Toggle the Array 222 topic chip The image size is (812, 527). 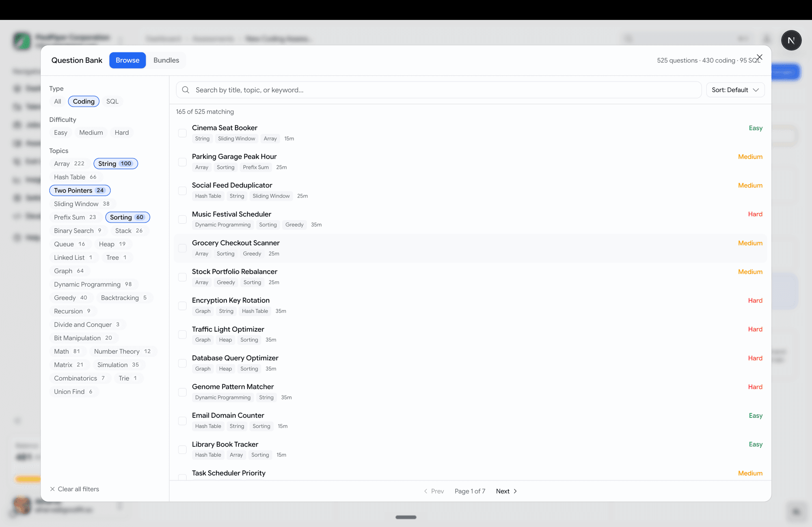point(69,163)
